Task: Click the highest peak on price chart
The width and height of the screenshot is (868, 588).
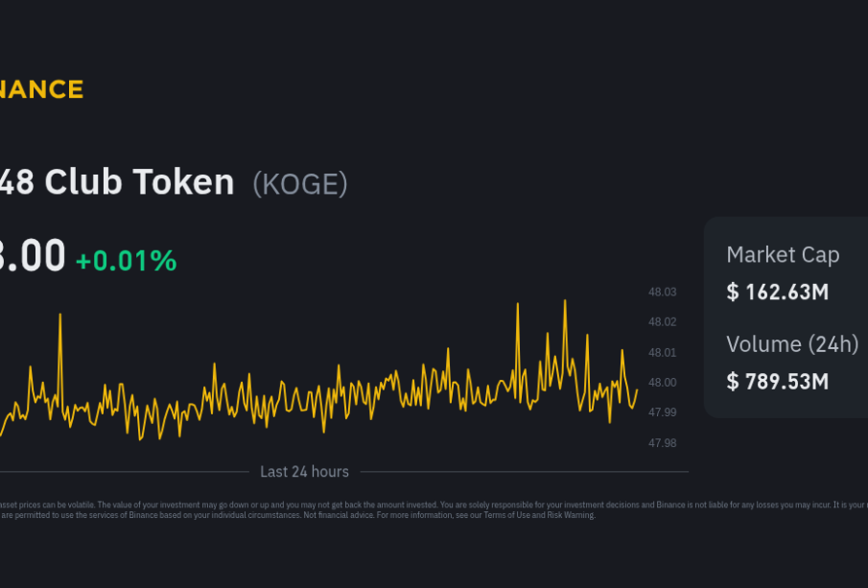Action: pos(564,302)
